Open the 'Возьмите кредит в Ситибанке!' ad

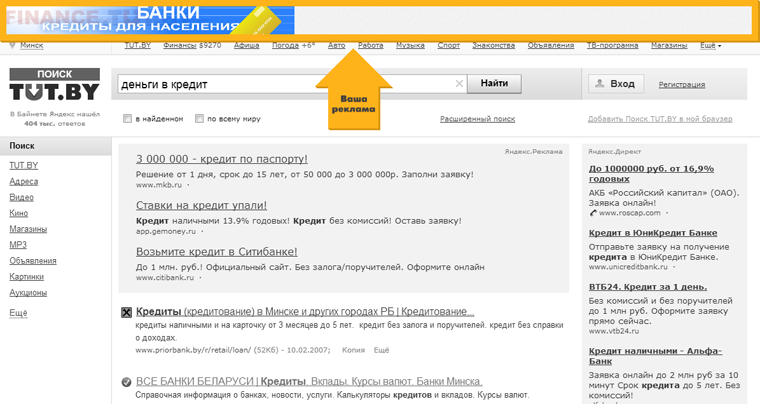point(216,251)
